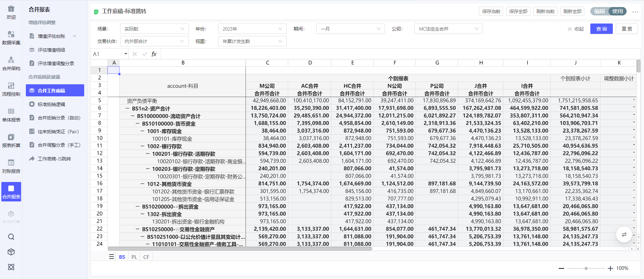Expand the 公司 dropdown MC法定主合并
Image resolution: width=644 pixels, height=279 pixels.
(448, 29)
